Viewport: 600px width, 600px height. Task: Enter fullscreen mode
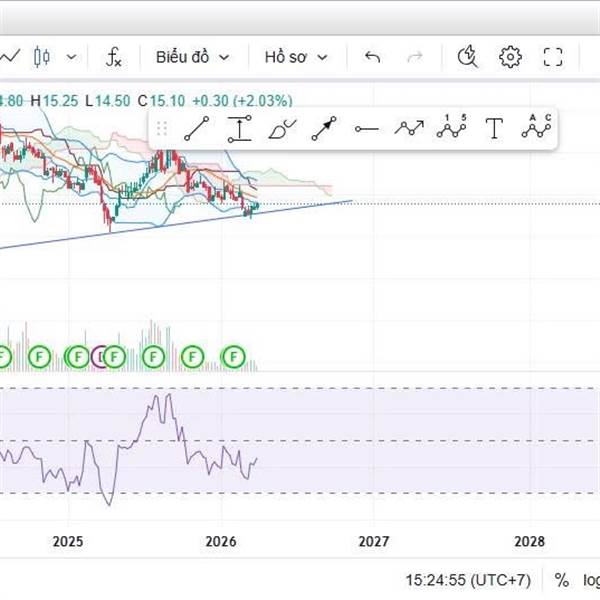pos(553,57)
